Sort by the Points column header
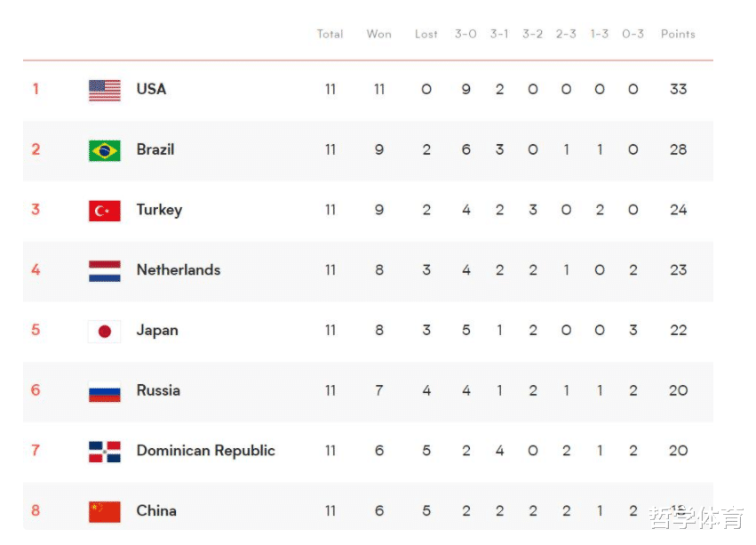The height and width of the screenshot is (545, 756). [x=678, y=35]
